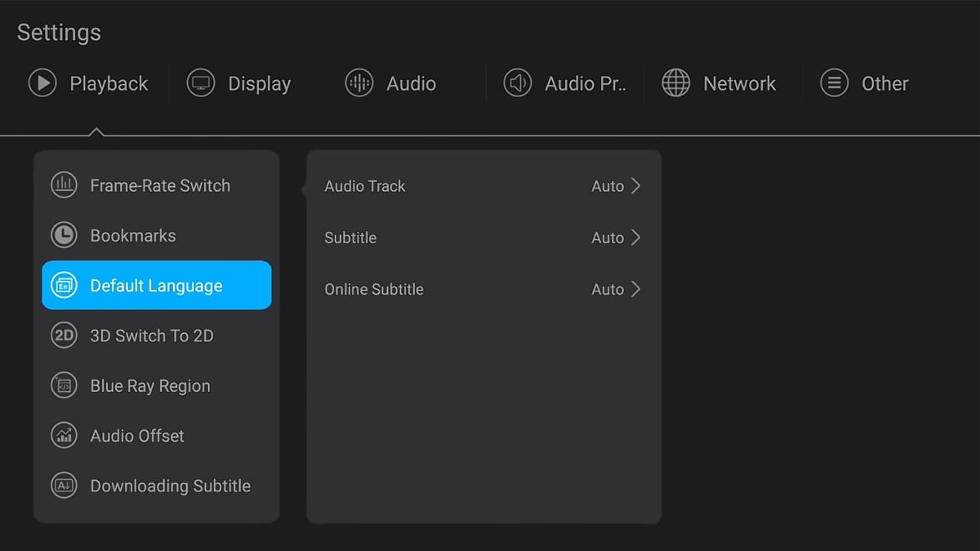Switch to the Display tab
This screenshot has height=551, width=980.
click(259, 83)
